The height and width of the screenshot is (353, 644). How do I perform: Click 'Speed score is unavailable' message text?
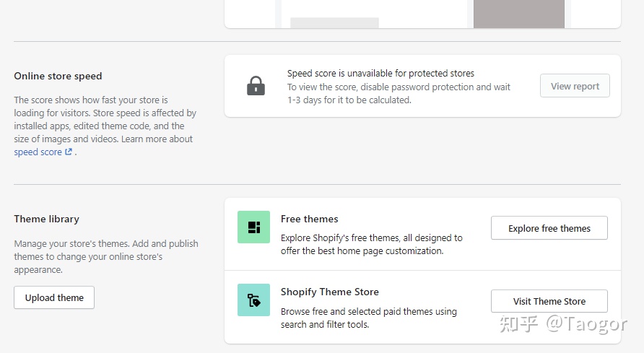tap(380, 73)
